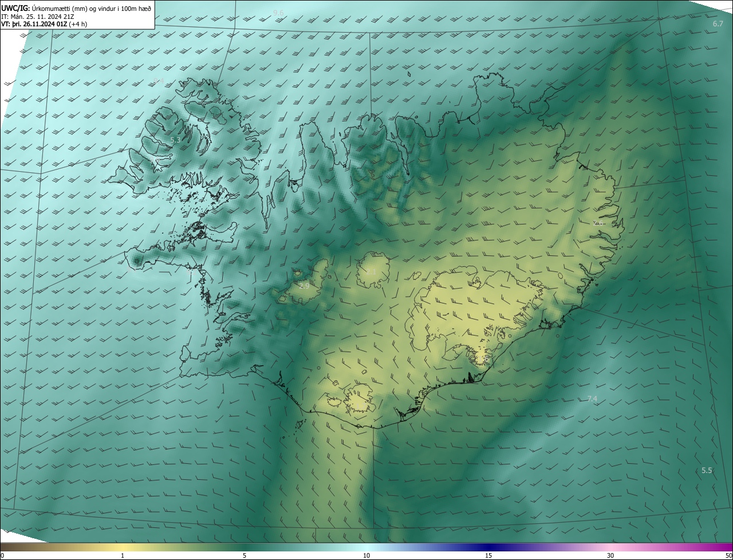Click the 6.7 value label on the map
Image resolution: width=733 pixels, height=560 pixels.
(718, 23)
